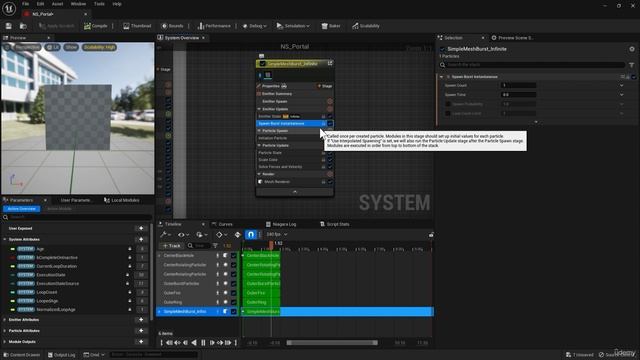Screen dimensions: 640x360
Task: Open the timeline keyframe diamond options
Action: click(221, 234)
